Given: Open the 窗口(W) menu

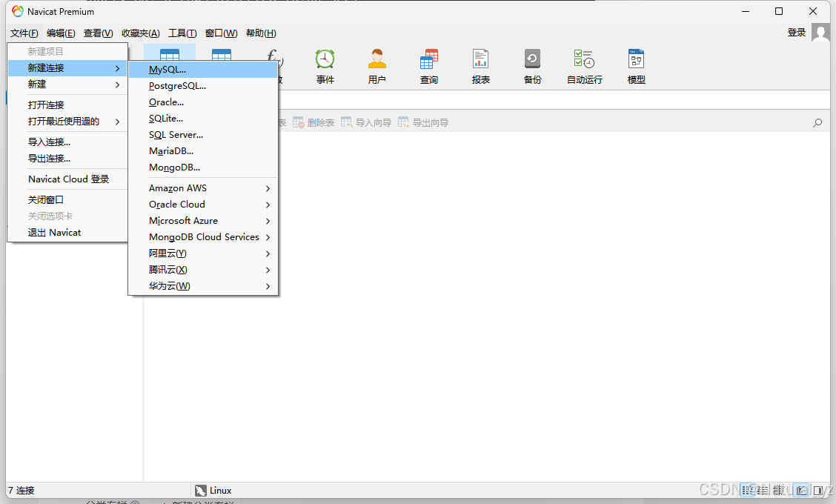Looking at the screenshot, I should (x=222, y=33).
